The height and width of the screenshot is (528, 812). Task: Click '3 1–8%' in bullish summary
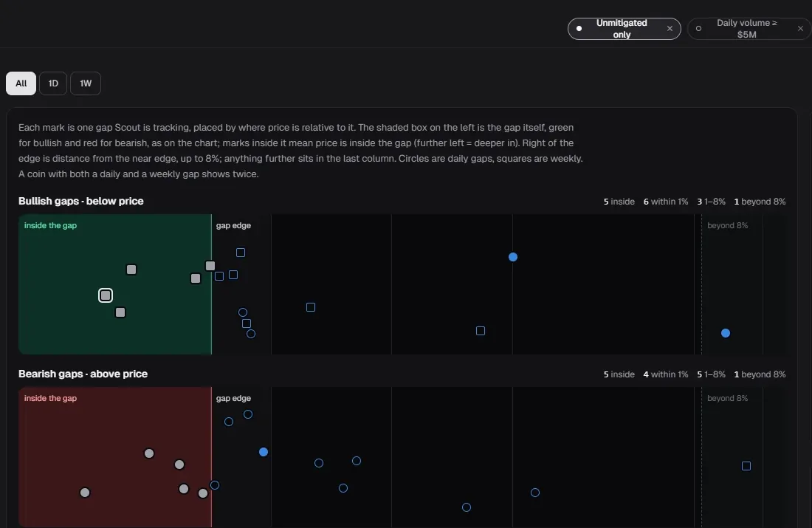tap(711, 202)
